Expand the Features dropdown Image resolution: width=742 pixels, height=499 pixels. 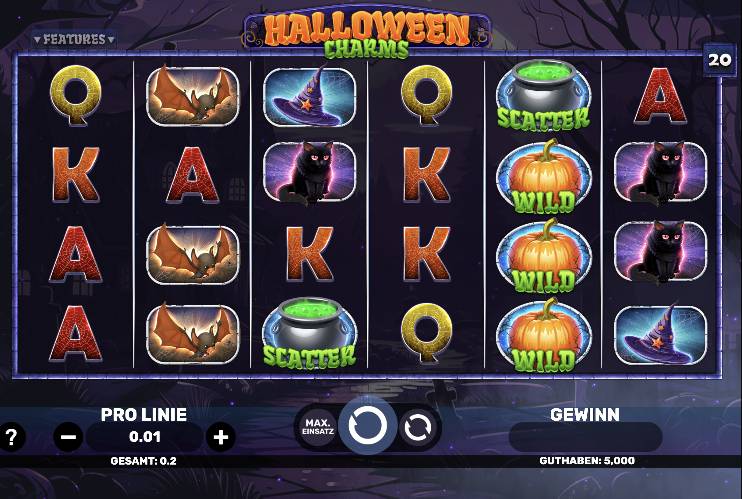pos(74,39)
